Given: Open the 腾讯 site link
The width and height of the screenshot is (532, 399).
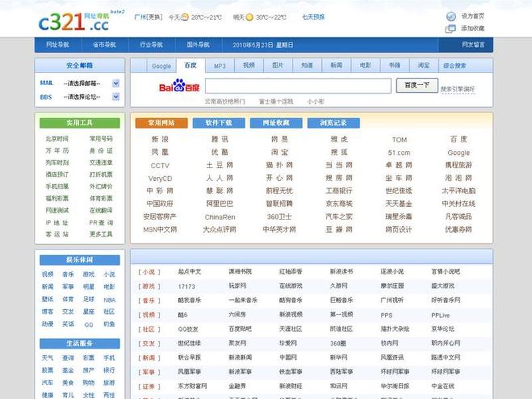Looking at the screenshot, I should [x=220, y=140].
